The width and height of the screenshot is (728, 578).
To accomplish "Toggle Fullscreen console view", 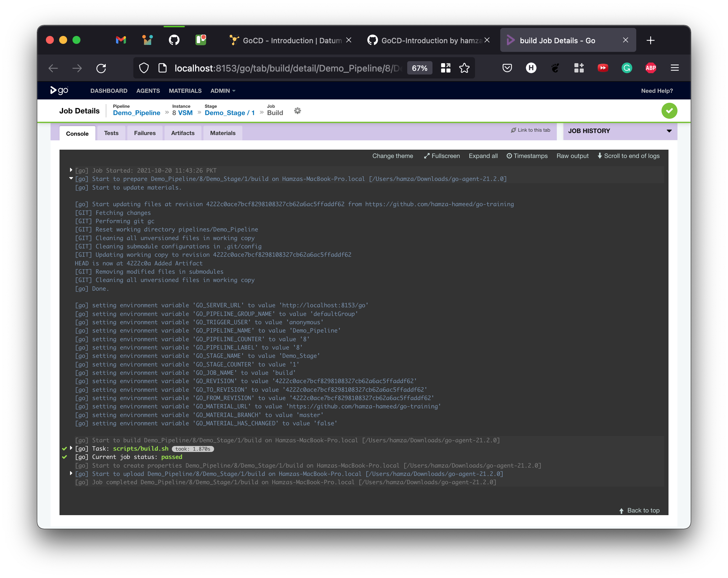I will (442, 156).
